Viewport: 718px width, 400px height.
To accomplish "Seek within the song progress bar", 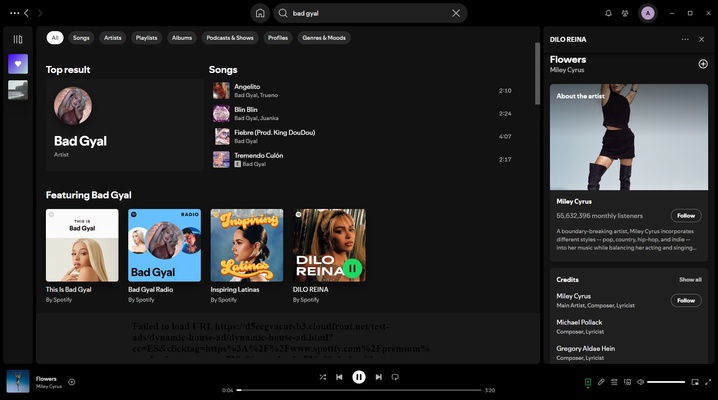I will point(359,390).
